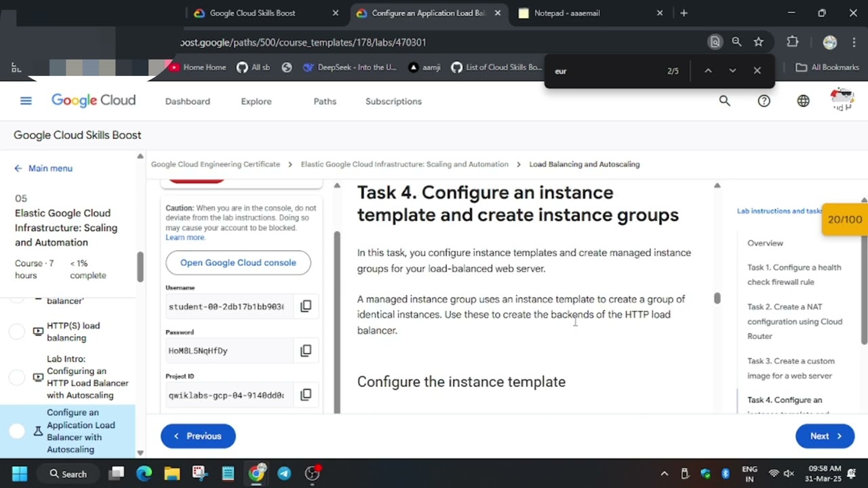Image resolution: width=868 pixels, height=488 pixels.
Task: Open the Windows Start menu
Action: click(20, 473)
